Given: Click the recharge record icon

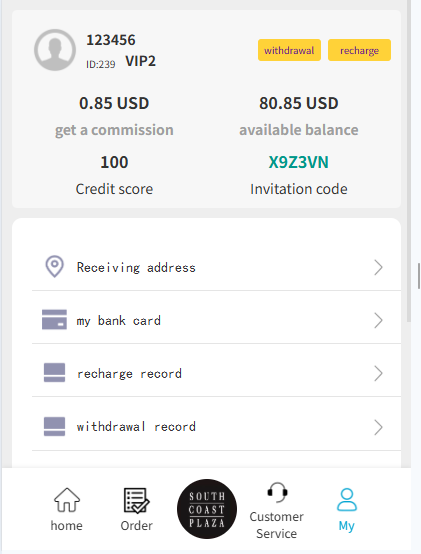Looking at the screenshot, I should [x=54, y=372].
